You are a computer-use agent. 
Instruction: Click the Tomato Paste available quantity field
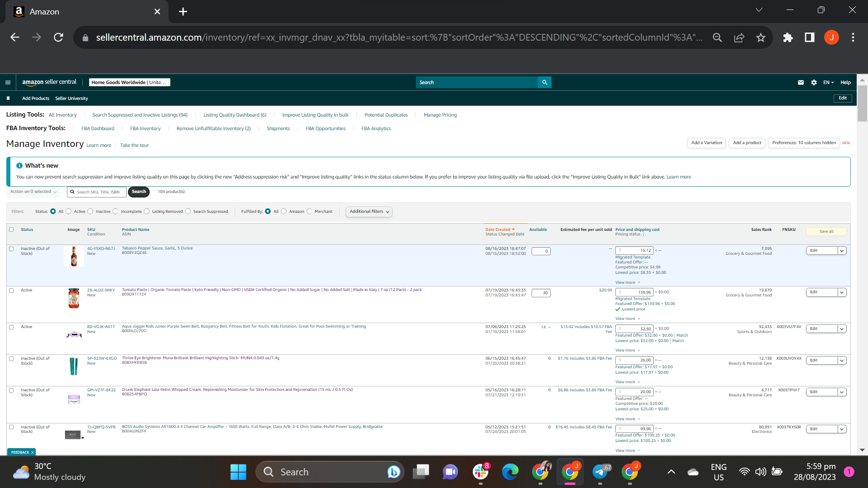tap(541, 293)
